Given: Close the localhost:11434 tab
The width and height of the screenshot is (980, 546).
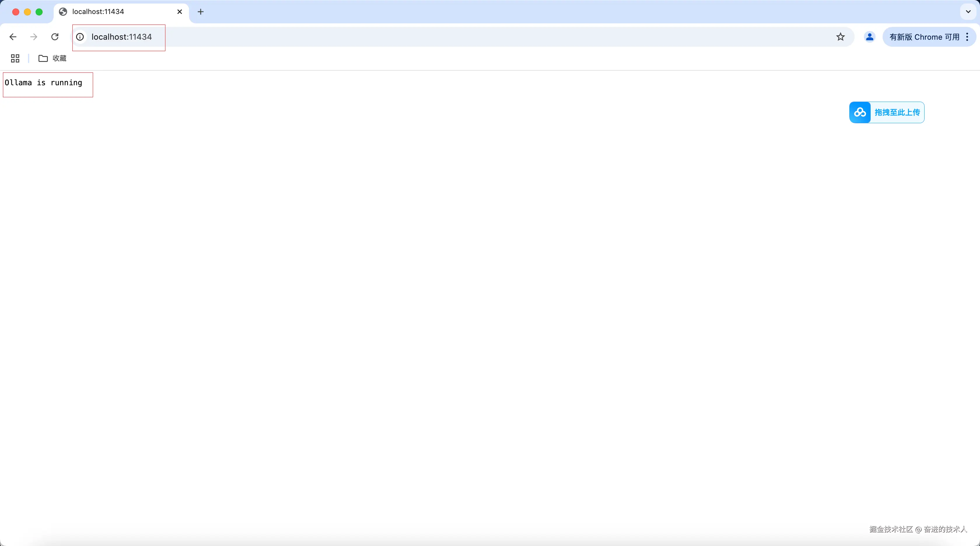Looking at the screenshot, I should (180, 12).
